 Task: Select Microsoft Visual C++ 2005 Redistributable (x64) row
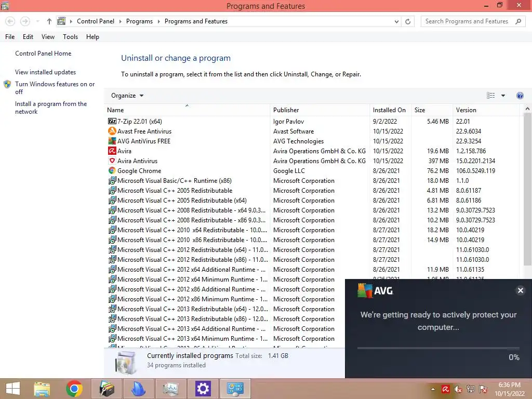pyautogui.click(x=313, y=200)
